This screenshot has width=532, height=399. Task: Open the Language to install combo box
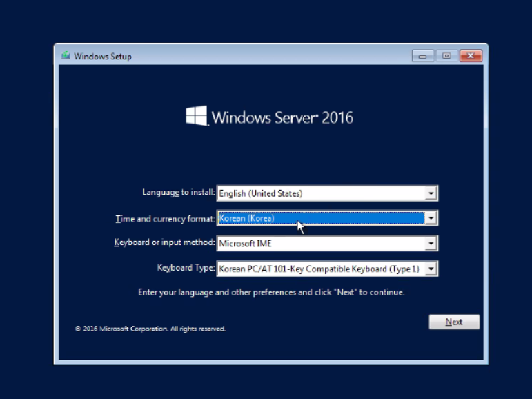tap(327, 193)
